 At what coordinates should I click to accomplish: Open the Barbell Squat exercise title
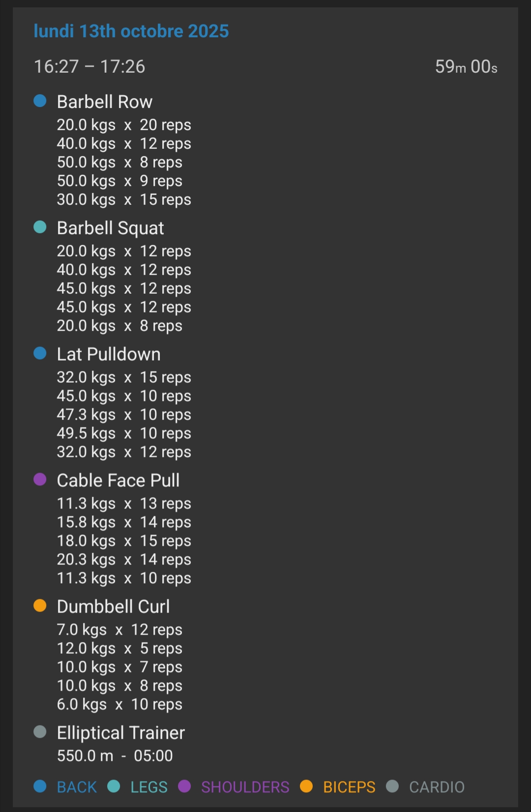pos(110,228)
